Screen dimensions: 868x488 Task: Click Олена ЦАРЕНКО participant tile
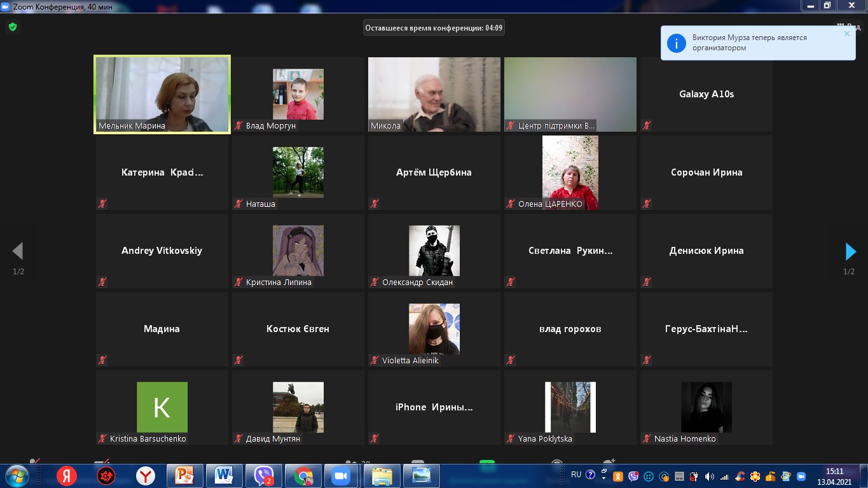(570, 172)
